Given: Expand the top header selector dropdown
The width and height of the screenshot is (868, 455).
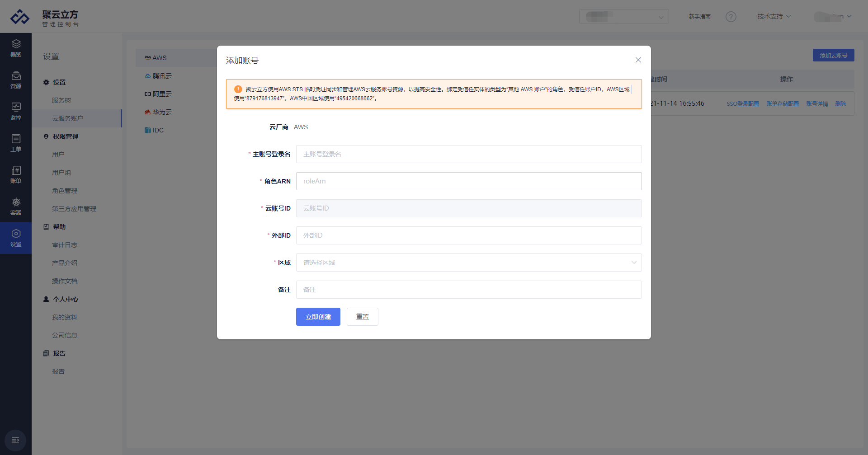Looking at the screenshot, I should (623, 17).
